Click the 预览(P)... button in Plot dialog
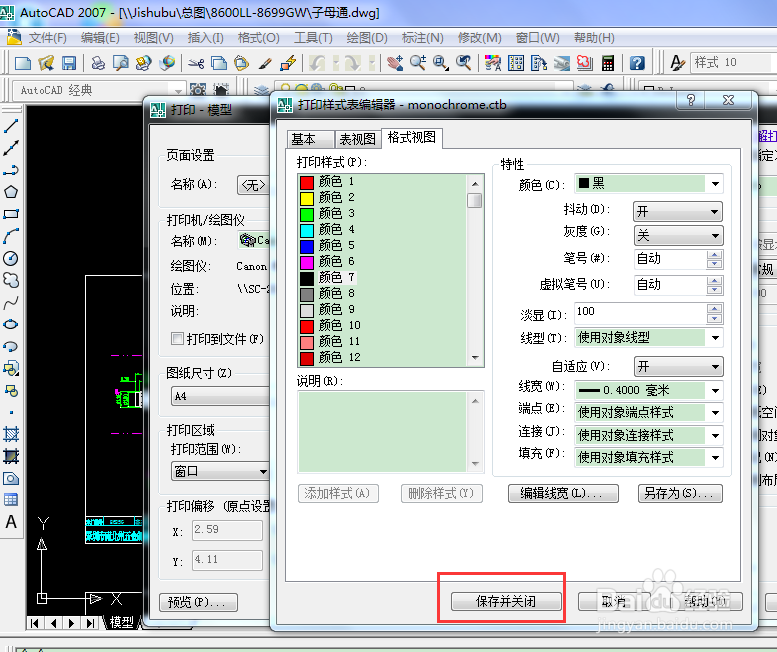This screenshot has width=777, height=652. click(198, 602)
